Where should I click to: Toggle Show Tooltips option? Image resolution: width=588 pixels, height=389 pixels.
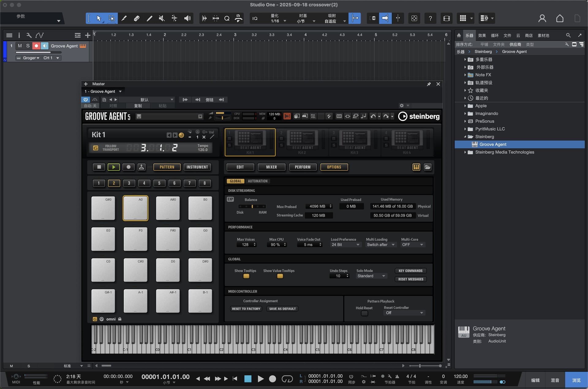click(246, 276)
